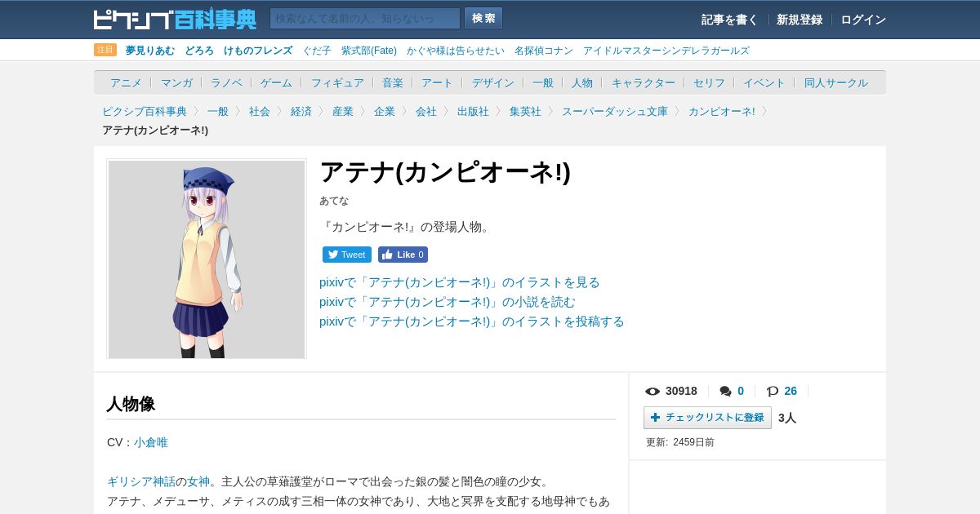Open trending tag ぐだ子
The width and height of the screenshot is (980, 514).
[317, 51]
